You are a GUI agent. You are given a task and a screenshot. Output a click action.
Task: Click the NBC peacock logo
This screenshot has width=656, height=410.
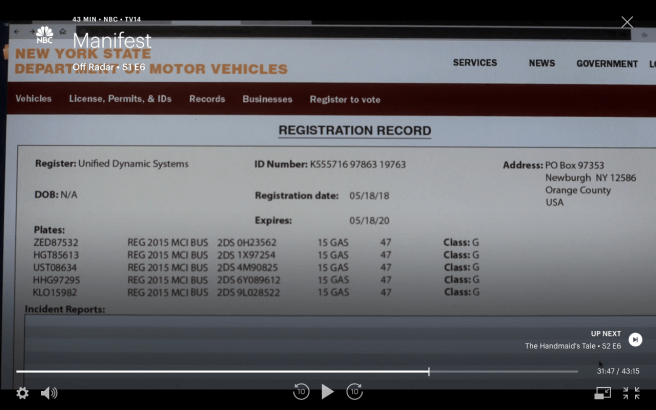click(44, 35)
